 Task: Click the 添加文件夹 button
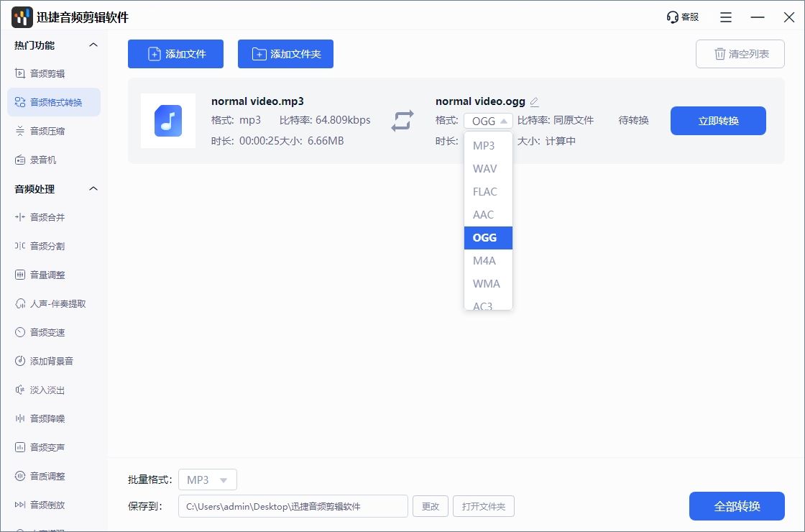click(285, 54)
